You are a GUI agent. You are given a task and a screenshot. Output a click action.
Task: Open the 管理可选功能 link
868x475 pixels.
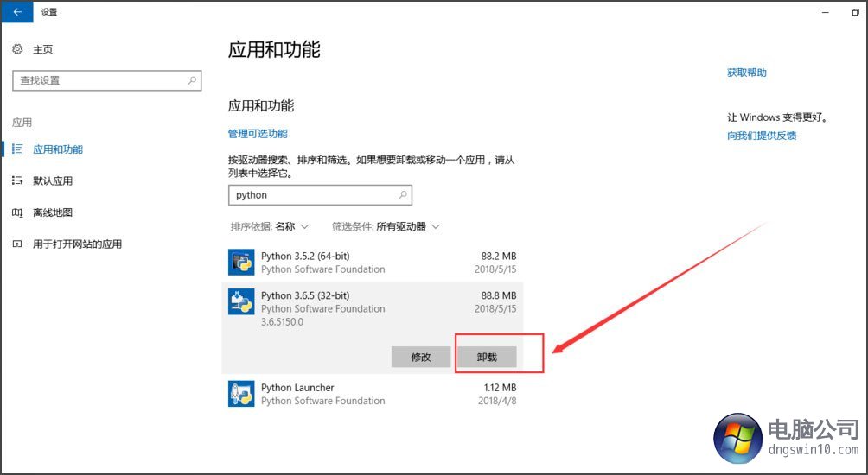pos(258,133)
